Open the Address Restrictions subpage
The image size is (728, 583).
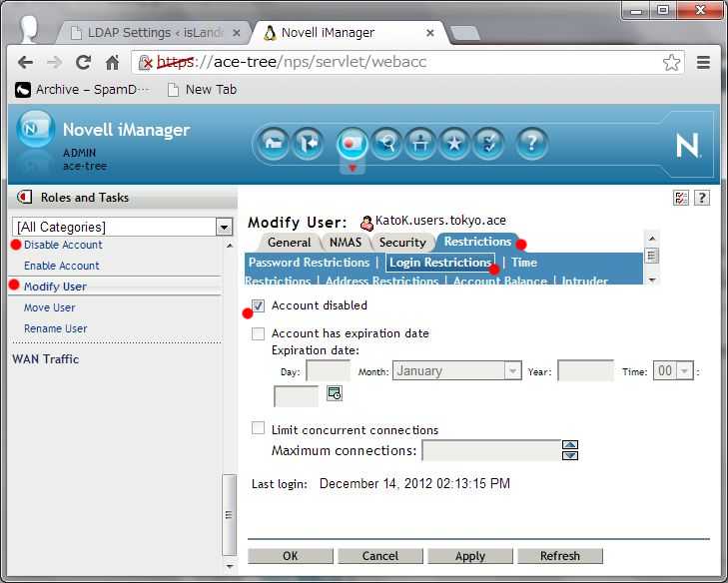tap(382, 281)
